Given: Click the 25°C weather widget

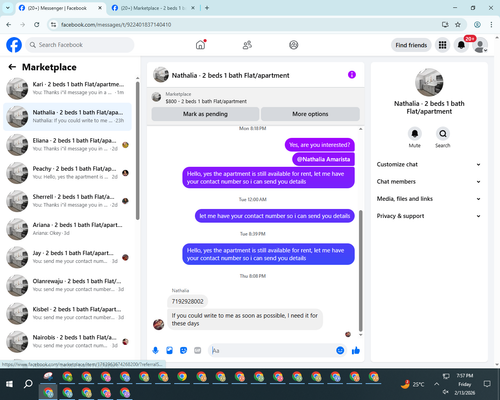Looking at the screenshot, I should coord(412,384).
